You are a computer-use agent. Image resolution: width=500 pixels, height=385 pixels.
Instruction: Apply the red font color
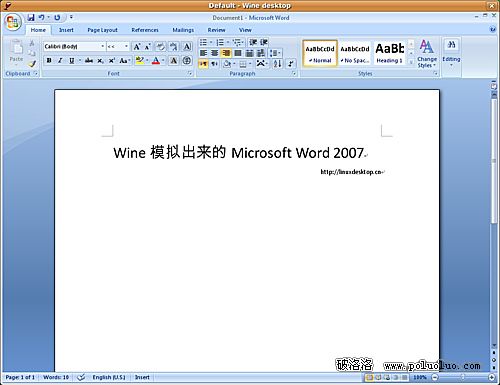(156, 61)
